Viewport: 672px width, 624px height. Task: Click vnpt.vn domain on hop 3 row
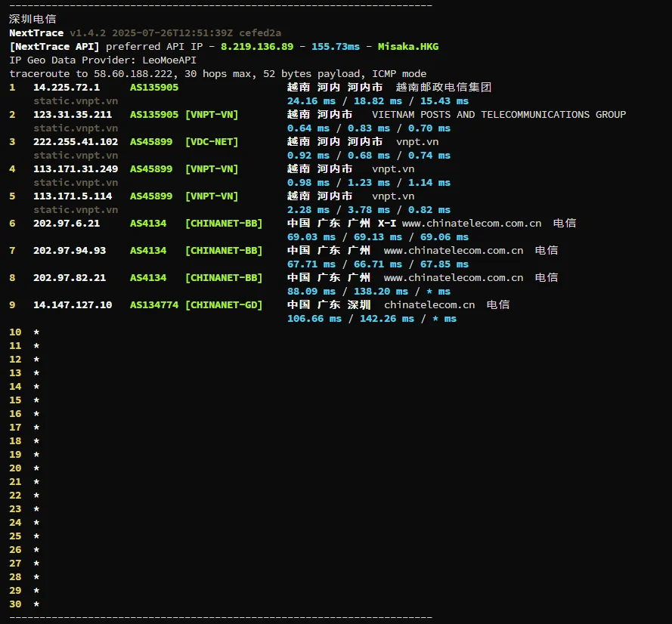[417, 142]
